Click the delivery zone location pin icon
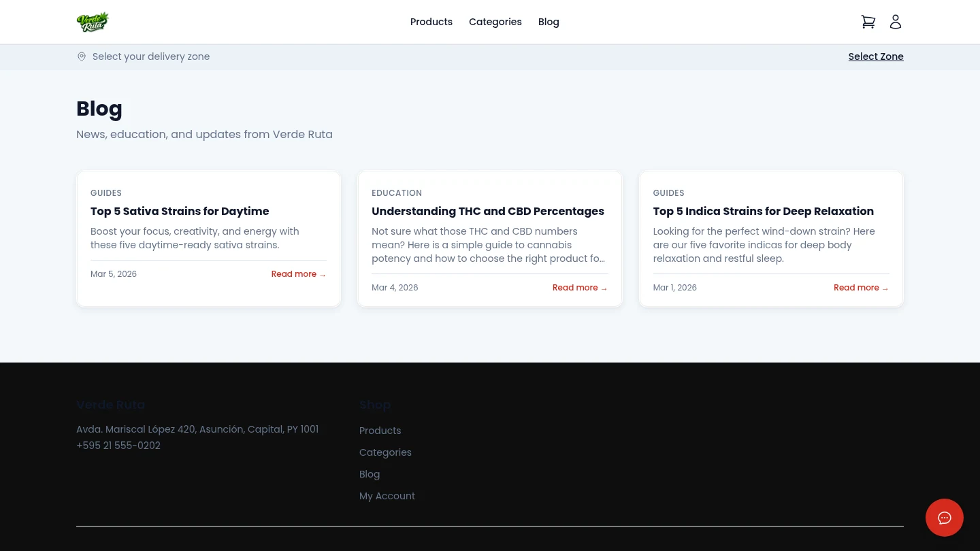This screenshot has height=551, width=980. [x=82, y=56]
